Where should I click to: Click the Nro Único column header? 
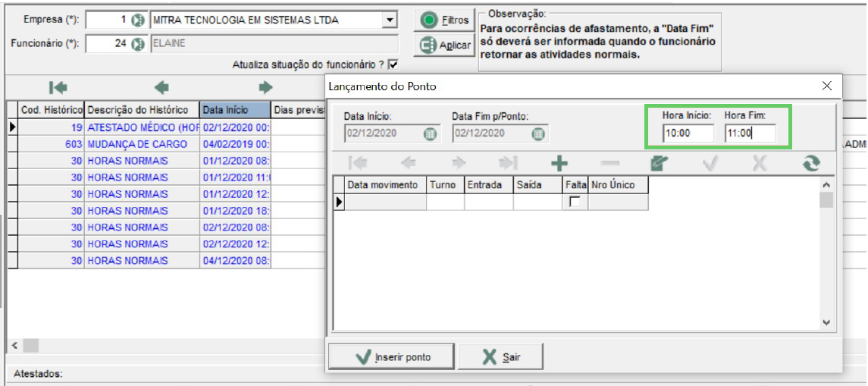pyautogui.click(x=618, y=185)
